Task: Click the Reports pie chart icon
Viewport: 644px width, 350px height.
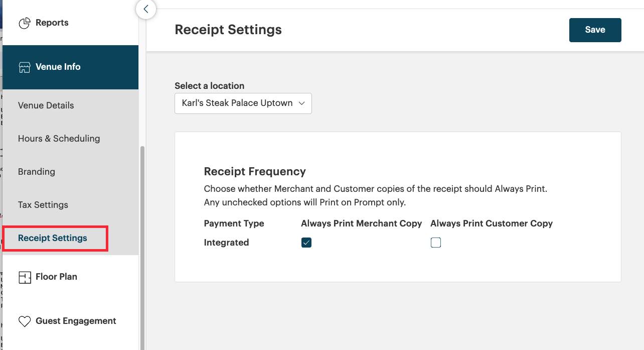Action: pyautogui.click(x=25, y=23)
